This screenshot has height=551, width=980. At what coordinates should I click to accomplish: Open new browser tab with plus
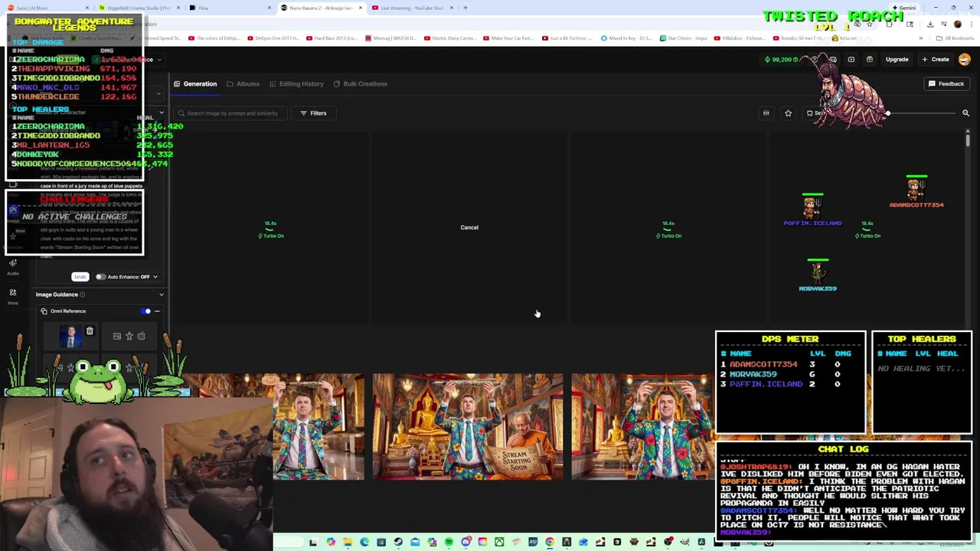point(465,8)
